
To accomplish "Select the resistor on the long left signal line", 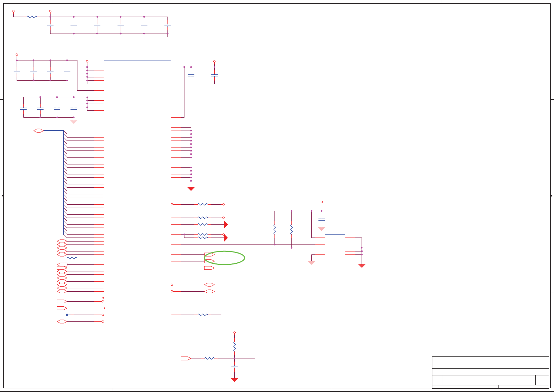I will pos(72,258).
